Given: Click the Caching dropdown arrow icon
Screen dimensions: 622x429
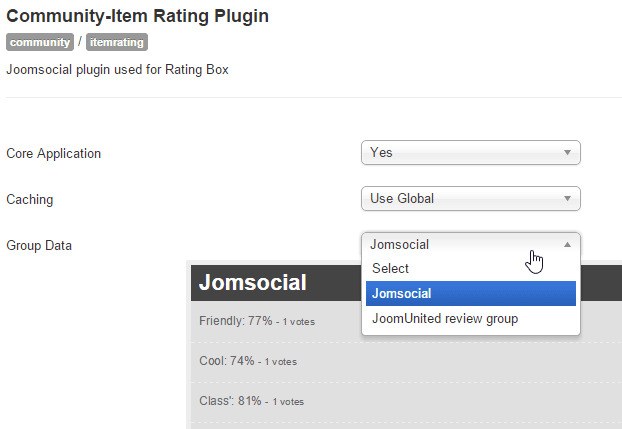Looking at the screenshot, I should [567, 199].
